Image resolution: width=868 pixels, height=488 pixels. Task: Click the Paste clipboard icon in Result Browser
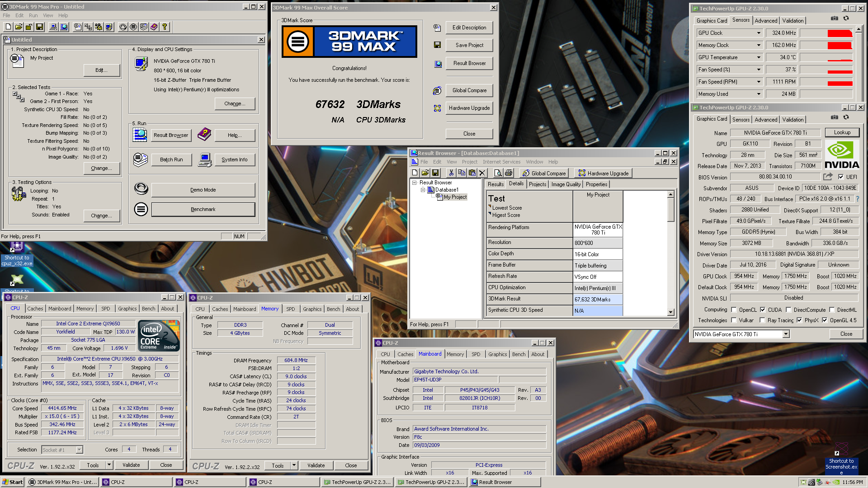[x=472, y=173]
